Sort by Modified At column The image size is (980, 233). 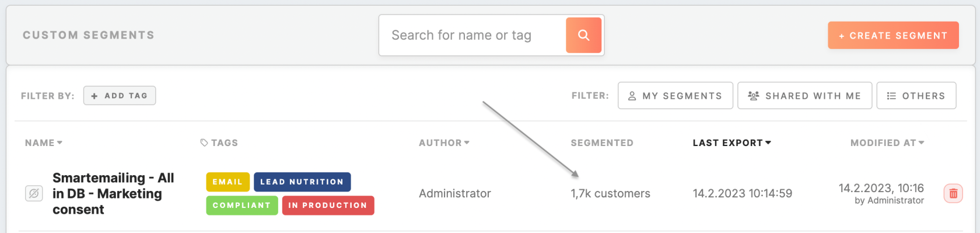pos(887,142)
